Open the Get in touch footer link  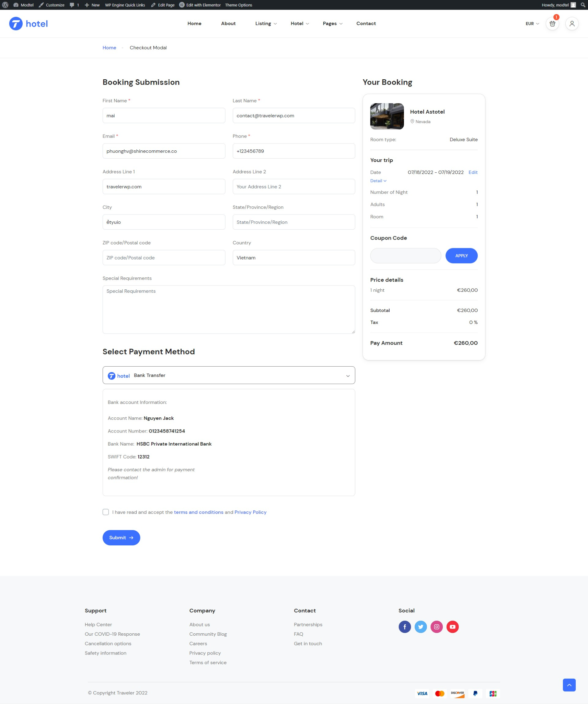(308, 644)
